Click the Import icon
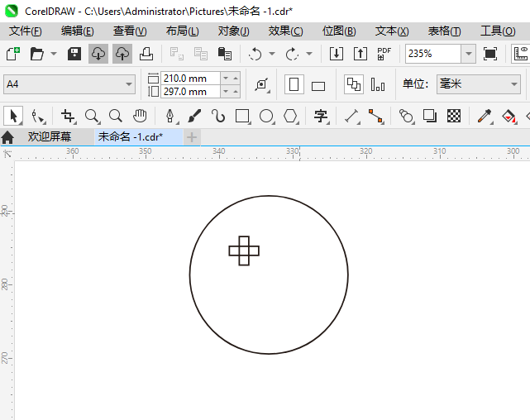The image size is (530, 420). click(x=337, y=54)
